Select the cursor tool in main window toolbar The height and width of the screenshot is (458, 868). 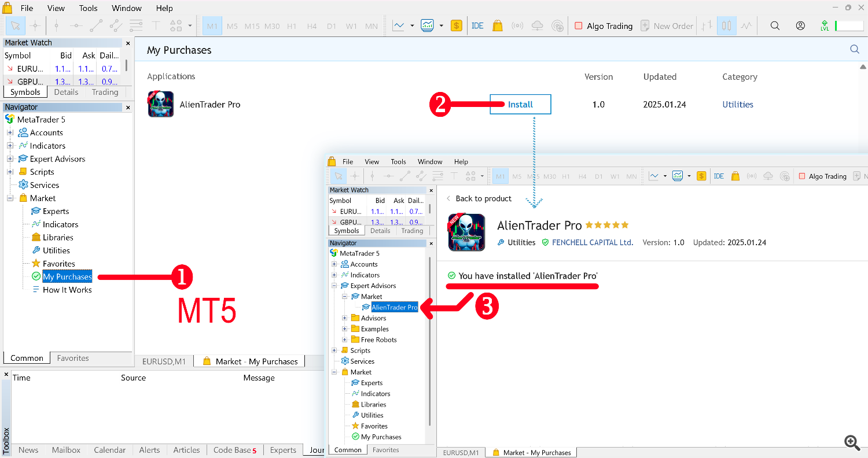(16, 25)
